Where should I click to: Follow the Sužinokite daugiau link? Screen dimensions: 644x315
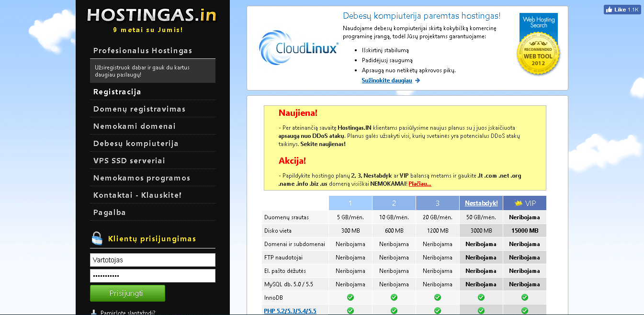[387, 80]
